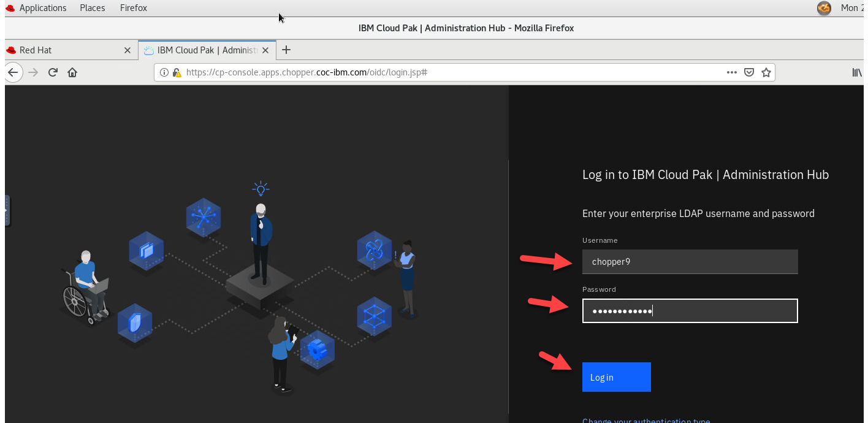868x423 pixels.
Task: Click Change your authentication type link
Action: [x=646, y=421]
